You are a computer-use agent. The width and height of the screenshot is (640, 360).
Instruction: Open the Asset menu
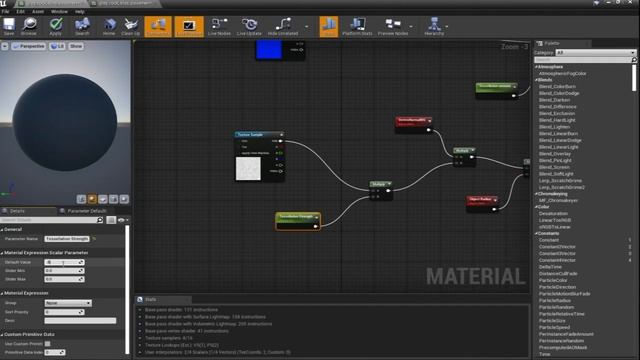38,11
